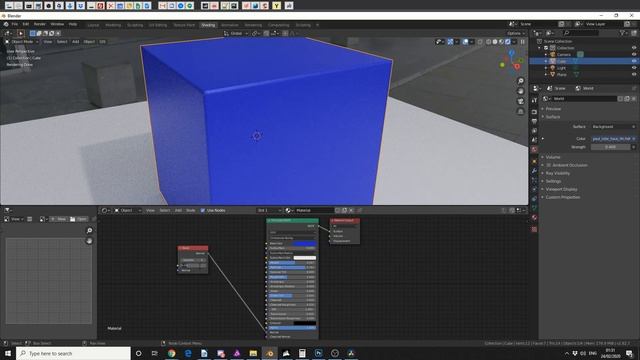Open the outliner filter funnel
This screenshot has height=360, width=640.
[x=623, y=33]
